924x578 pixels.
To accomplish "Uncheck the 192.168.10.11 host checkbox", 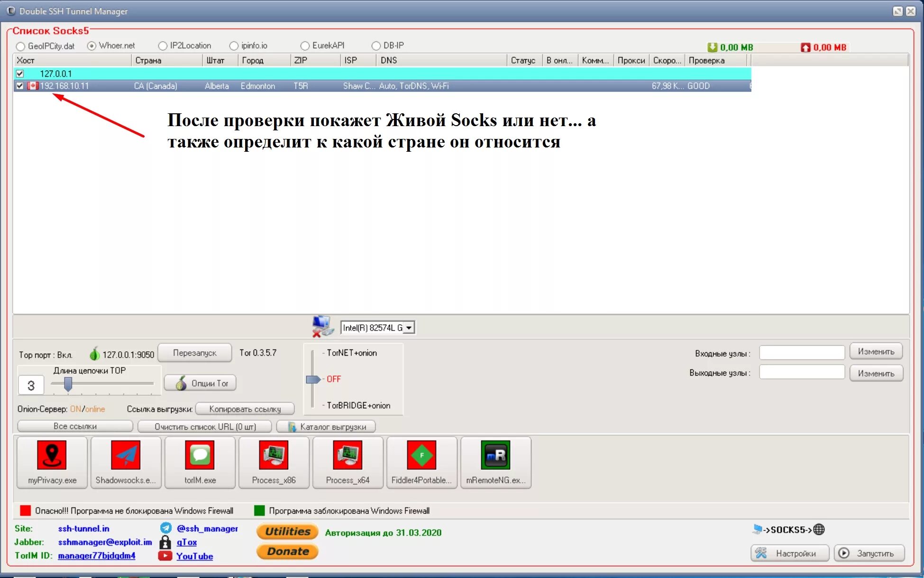I will point(20,86).
